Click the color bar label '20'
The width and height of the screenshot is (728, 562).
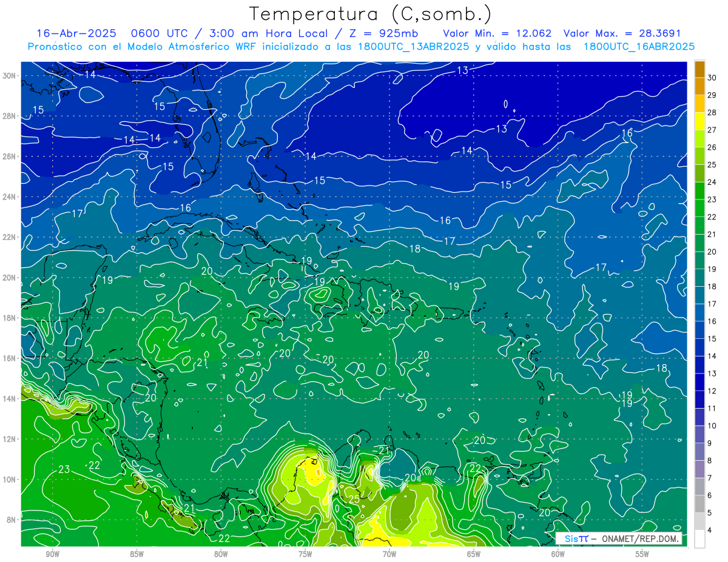tap(712, 252)
